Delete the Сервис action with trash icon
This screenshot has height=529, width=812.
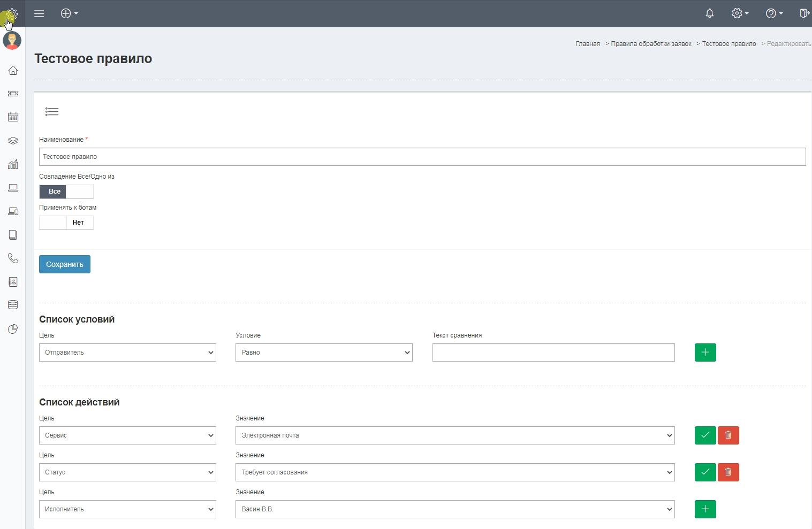coord(728,435)
